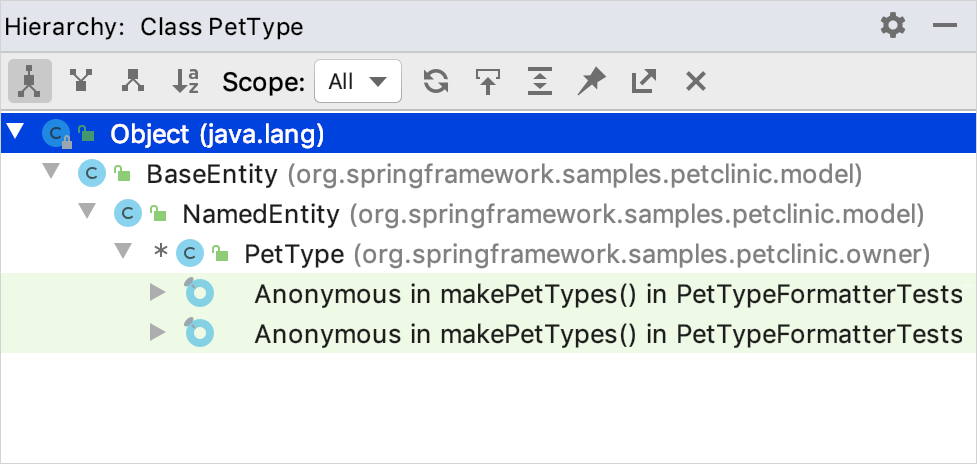Sort hierarchy alphabetically
This screenshot has height=464, width=977.
186,82
